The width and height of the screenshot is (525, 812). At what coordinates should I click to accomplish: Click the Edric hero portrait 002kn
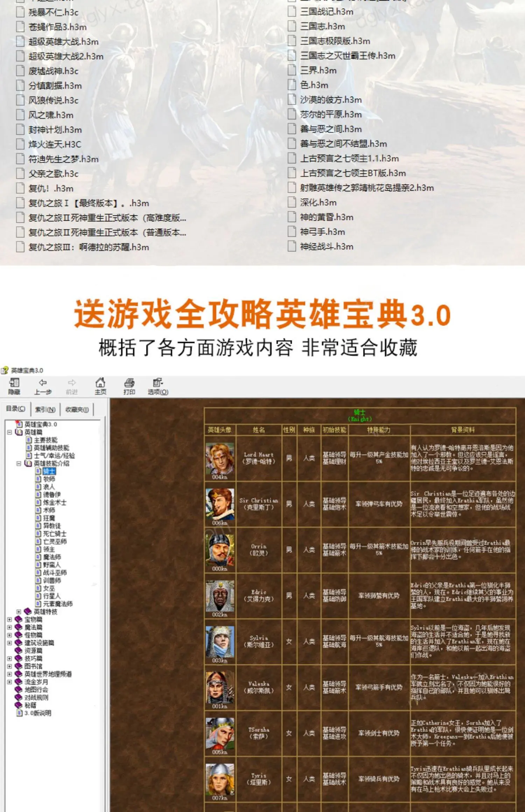click(x=220, y=596)
